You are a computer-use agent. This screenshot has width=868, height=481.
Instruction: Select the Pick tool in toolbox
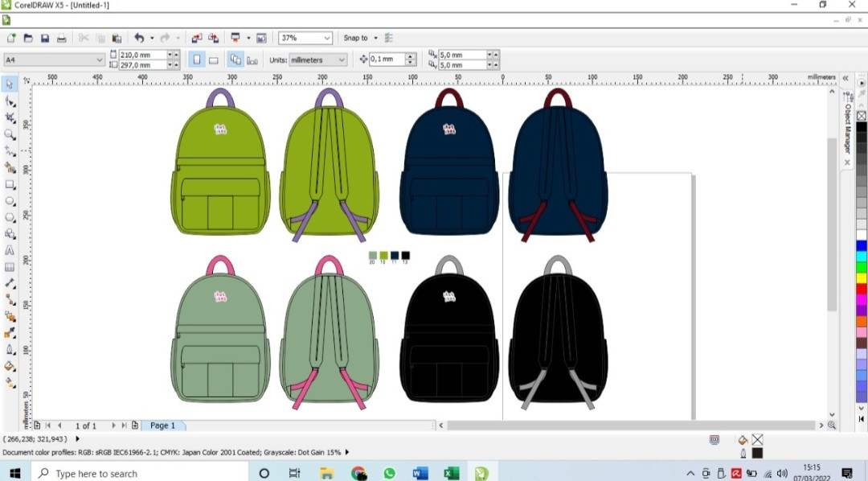(10, 84)
